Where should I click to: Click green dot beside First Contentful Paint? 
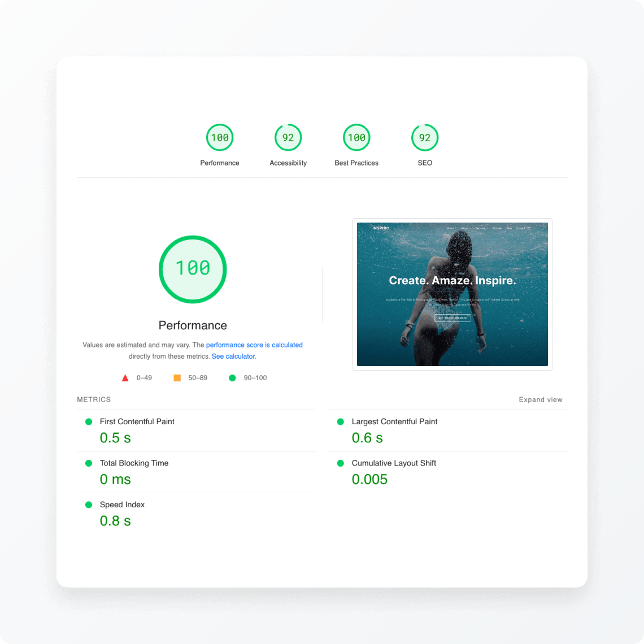pyautogui.click(x=88, y=422)
